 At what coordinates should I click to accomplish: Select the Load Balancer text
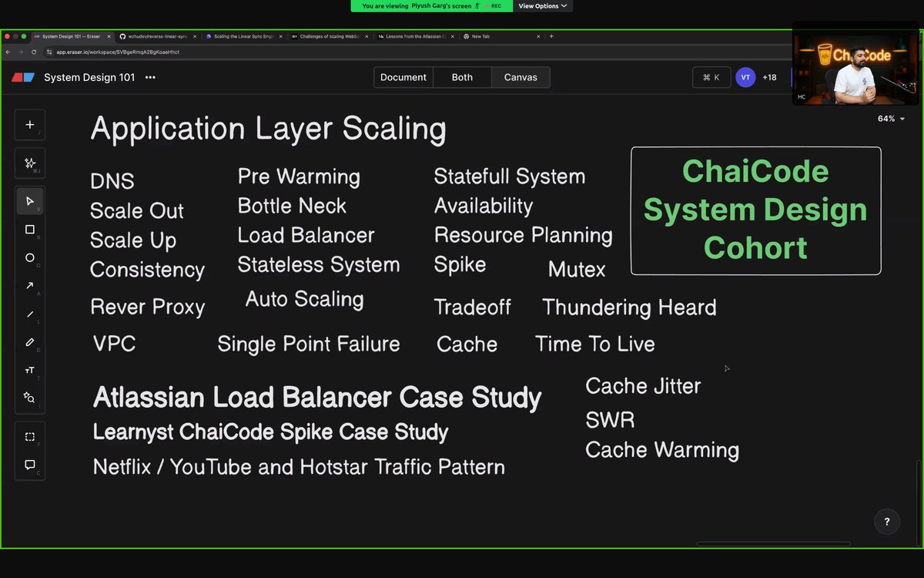(306, 235)
